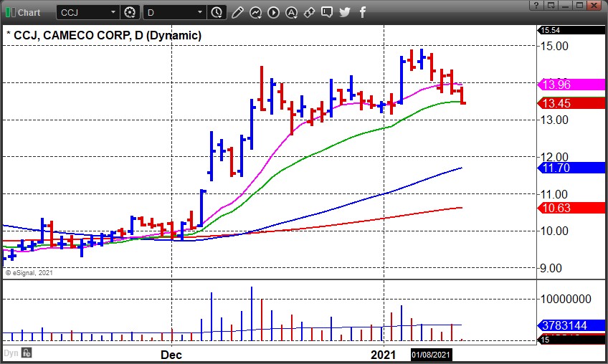
Task: Click the 10.00 price axis label
Action: (554, 231)
